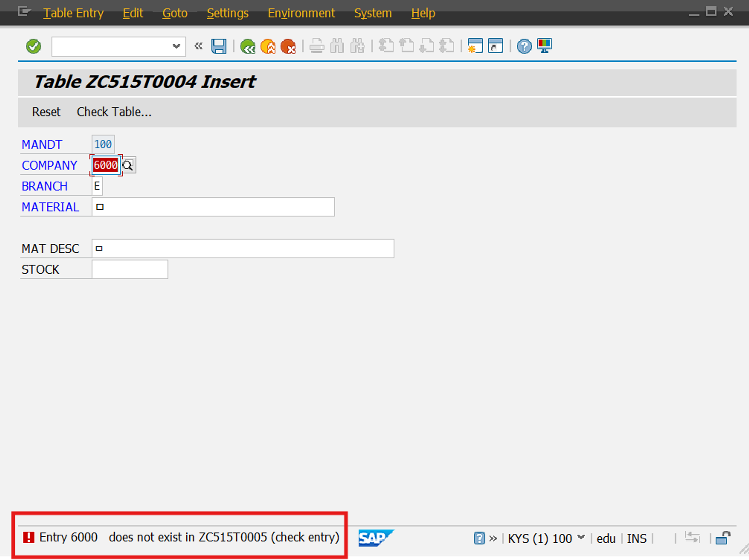749x560 pixels.
Task: Expand the command field dropdown arrow
Action: pos(176,46)
